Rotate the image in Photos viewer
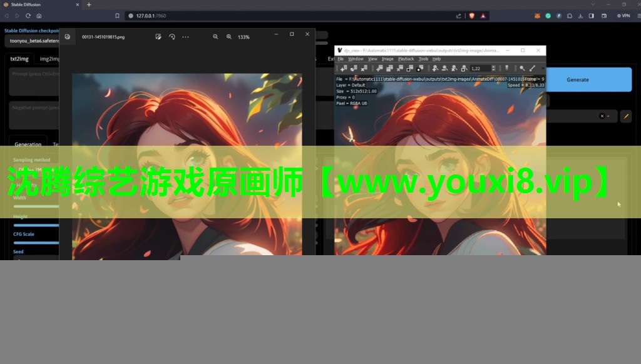The width and height of the screenshot is (641, 364). click(x=172, y=37)
